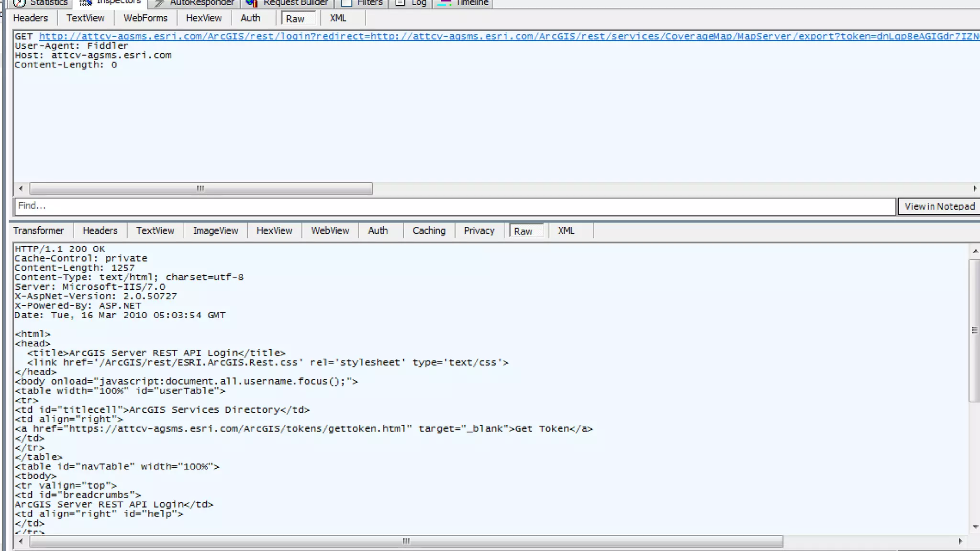Toggle the Filters tab checkbox

tap(347, 3)
